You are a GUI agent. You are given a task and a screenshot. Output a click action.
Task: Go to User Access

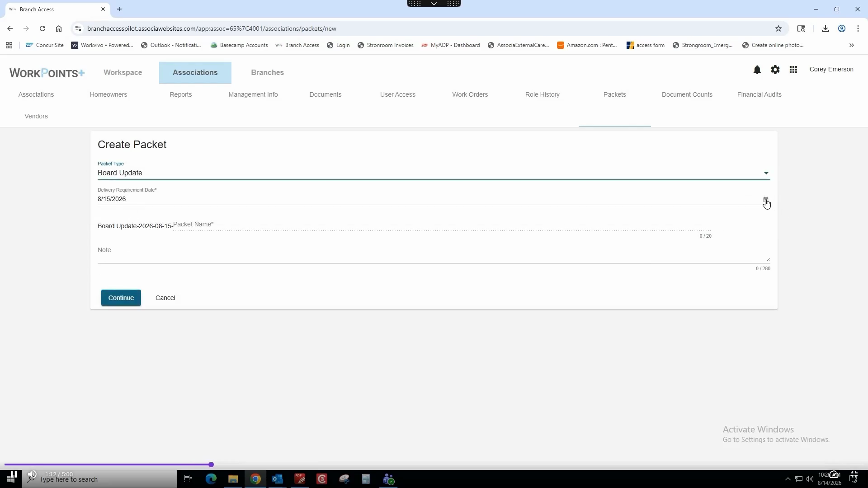pyautogui.click(x=398, y=94)
